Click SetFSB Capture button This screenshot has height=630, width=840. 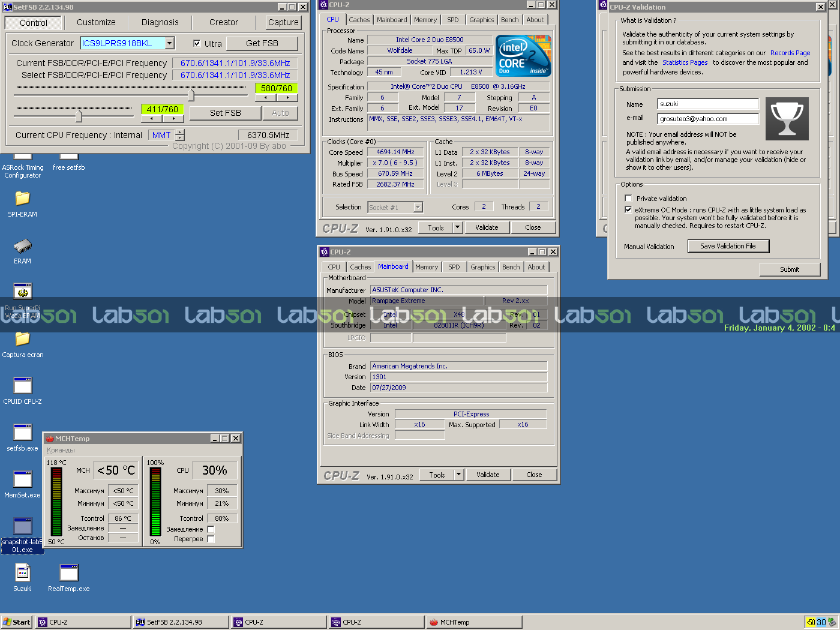pyautogui.click(x=283, y=22)
